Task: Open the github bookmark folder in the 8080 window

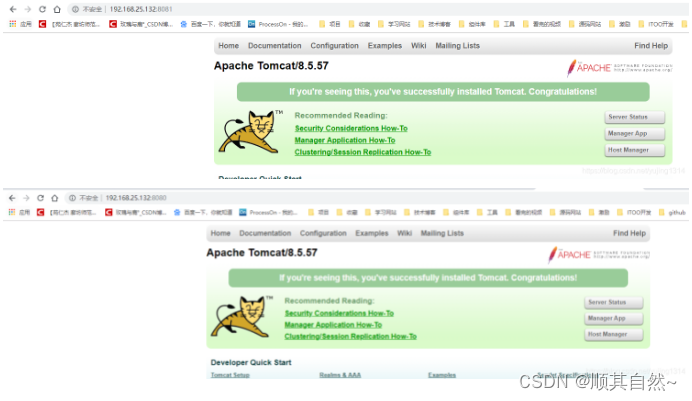Action: [x=672, y=212]
